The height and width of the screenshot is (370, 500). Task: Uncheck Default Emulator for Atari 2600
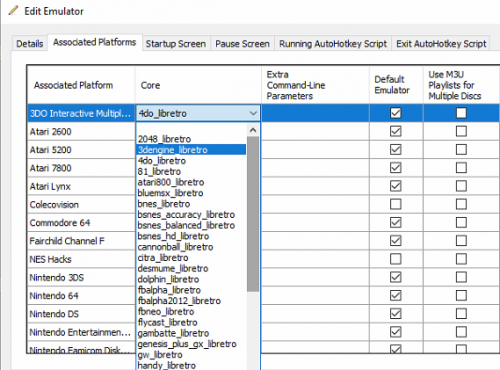click(x=396, y=131)
